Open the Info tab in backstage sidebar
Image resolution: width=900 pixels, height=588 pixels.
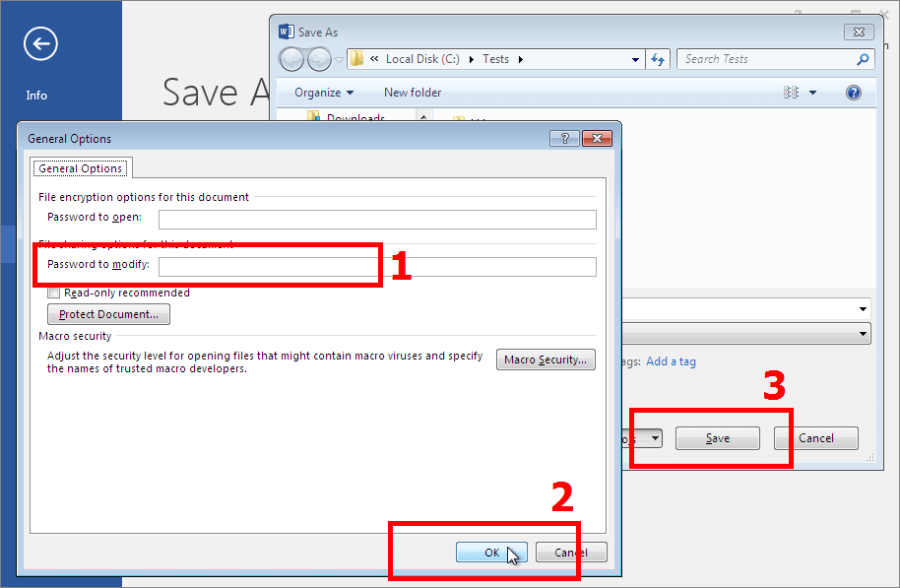click(36, 96)
